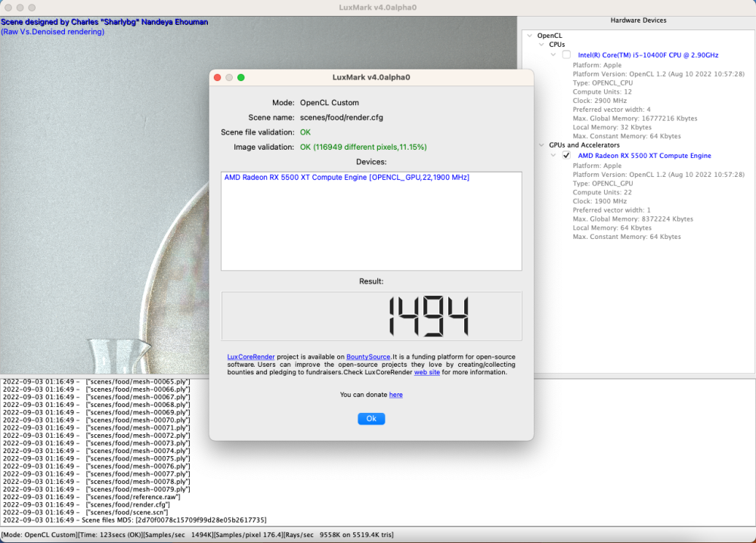Viewport: 756px width, 543px height.
Task: Collapse the CPUs tree node
Action: (x=541, y=45)
